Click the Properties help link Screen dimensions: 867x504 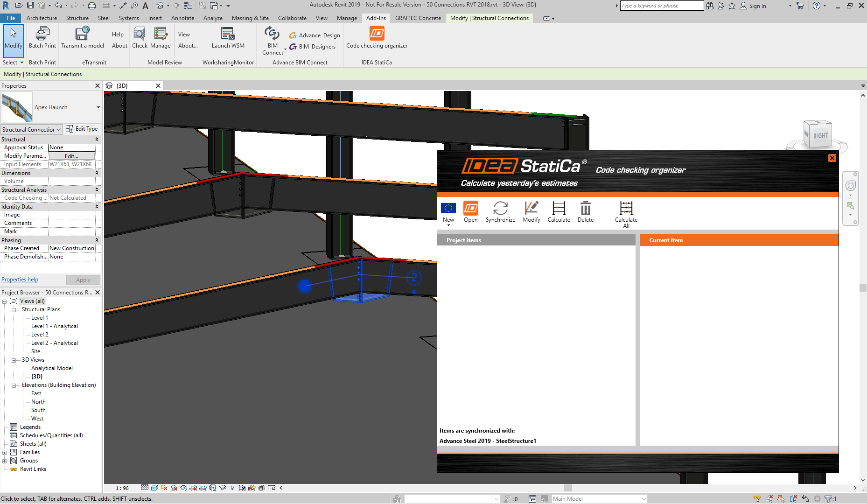point(20,280)
